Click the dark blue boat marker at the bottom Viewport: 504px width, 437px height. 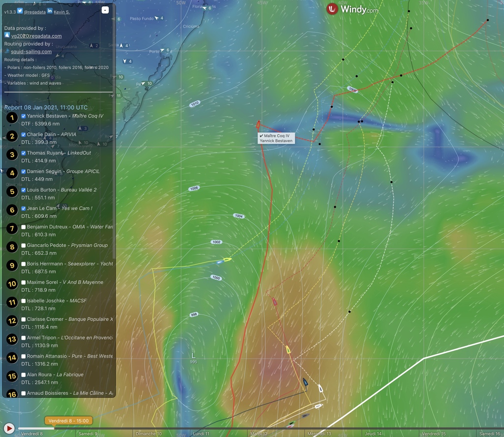click(x=305, y=383)
